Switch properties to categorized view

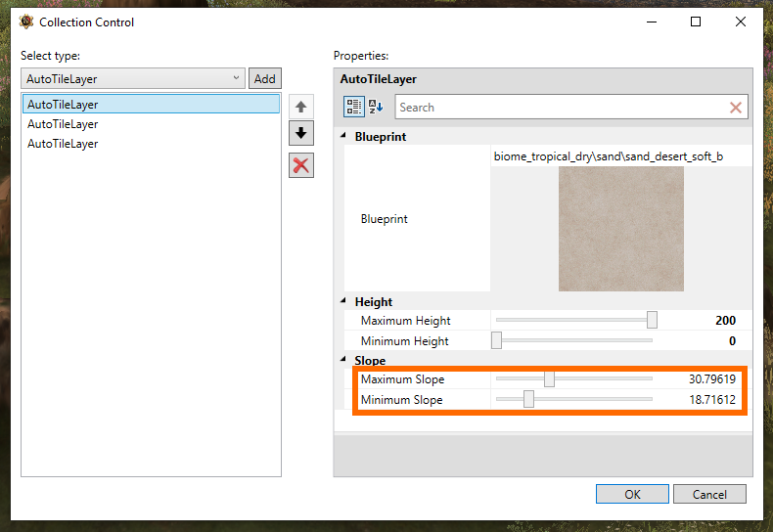click(354, 107)
